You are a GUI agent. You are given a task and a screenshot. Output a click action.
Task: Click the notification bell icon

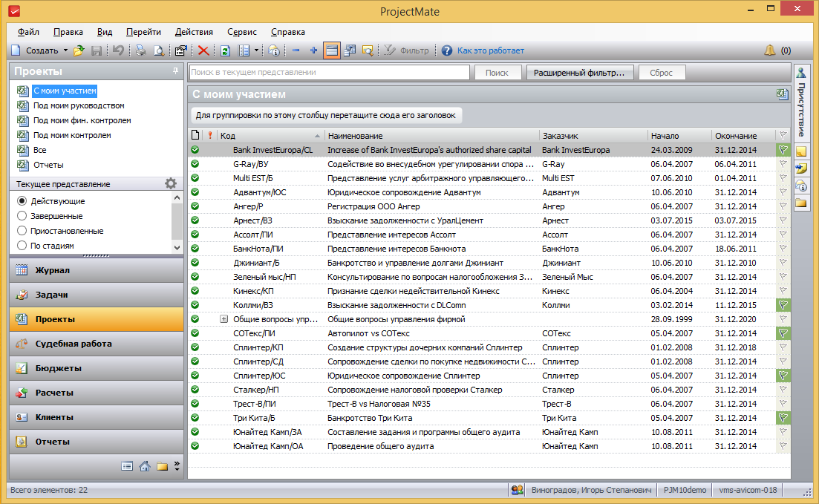point(770,50)
